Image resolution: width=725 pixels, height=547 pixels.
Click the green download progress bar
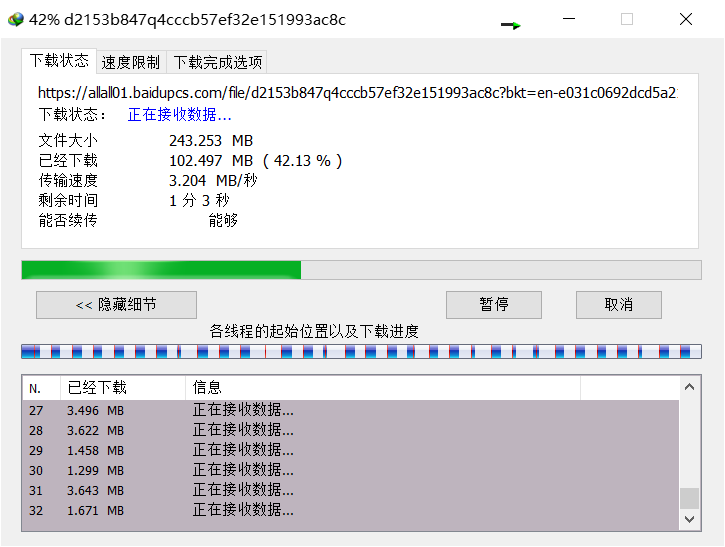361,270
